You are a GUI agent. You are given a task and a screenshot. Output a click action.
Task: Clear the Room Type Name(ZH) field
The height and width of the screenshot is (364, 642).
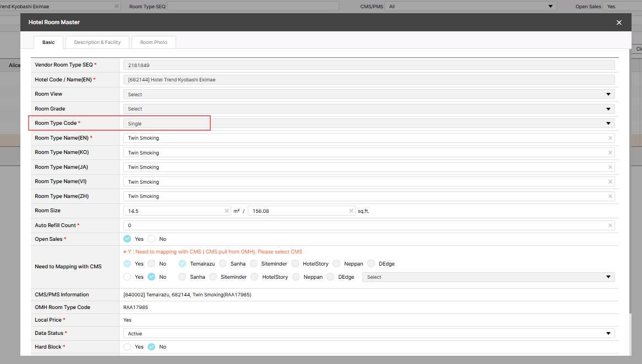610,196
